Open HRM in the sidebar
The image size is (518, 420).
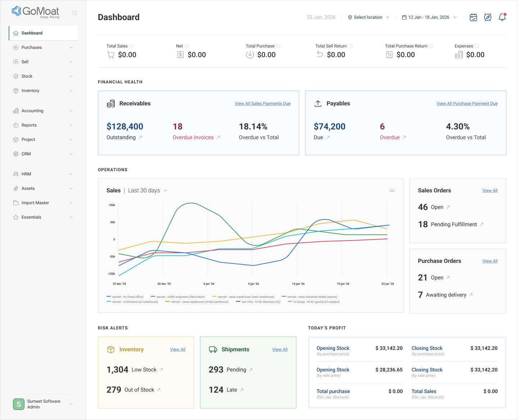(x=43, y=174)
